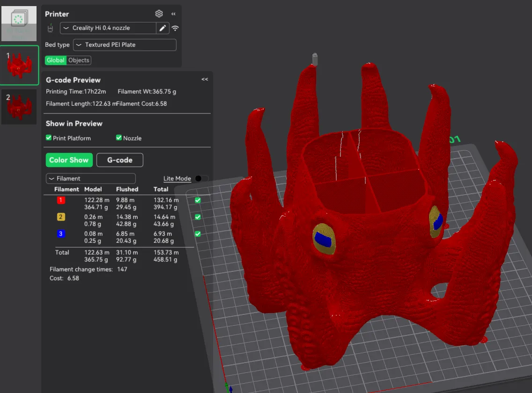Screen dimensions: 532x393
Task: Expand the Filament view type dropdown
Action: [90, 178]
